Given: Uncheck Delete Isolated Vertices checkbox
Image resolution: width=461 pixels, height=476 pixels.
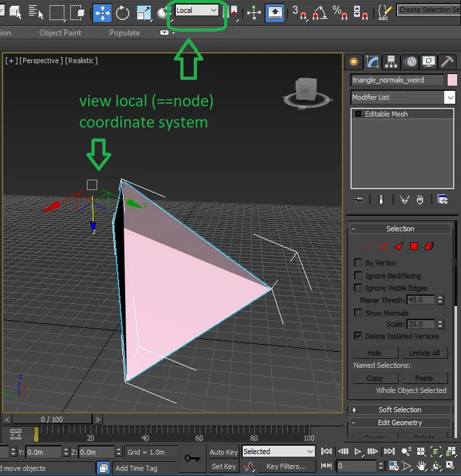Looking at the screenshot, I should (358, 336).
